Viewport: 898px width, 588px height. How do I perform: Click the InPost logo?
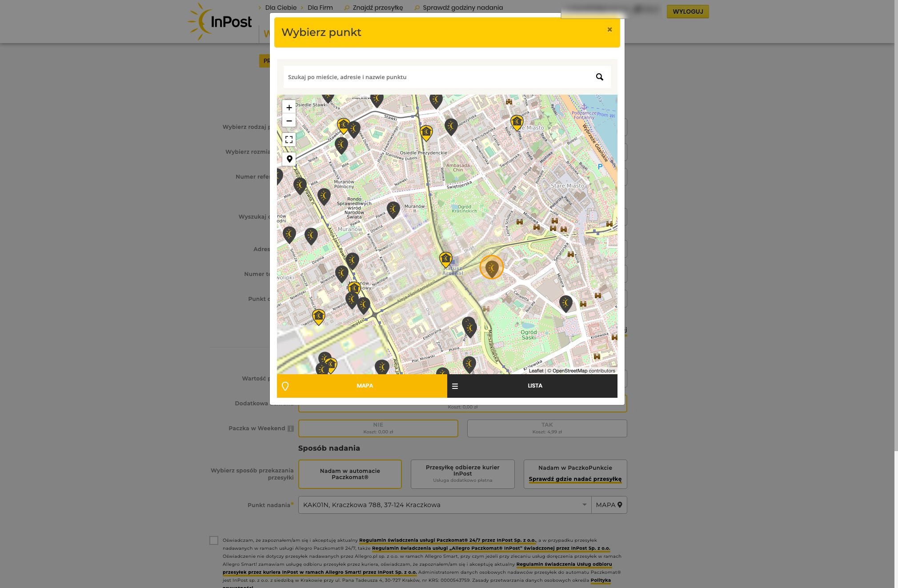point(220,21)
